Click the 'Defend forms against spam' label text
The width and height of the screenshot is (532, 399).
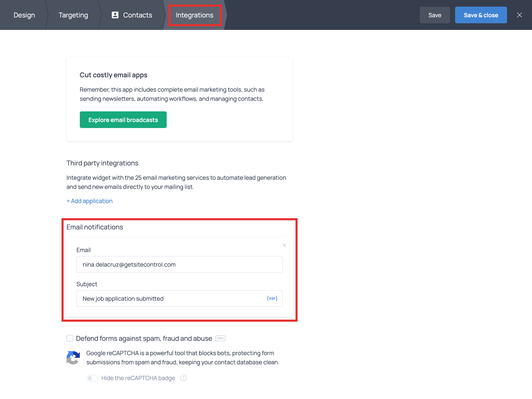(144, 338)
